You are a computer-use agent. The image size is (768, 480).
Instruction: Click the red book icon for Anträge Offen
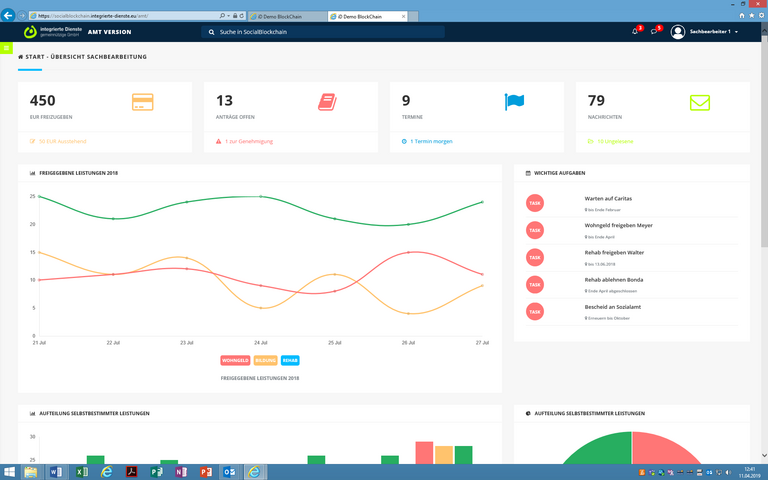coord(328,102)
